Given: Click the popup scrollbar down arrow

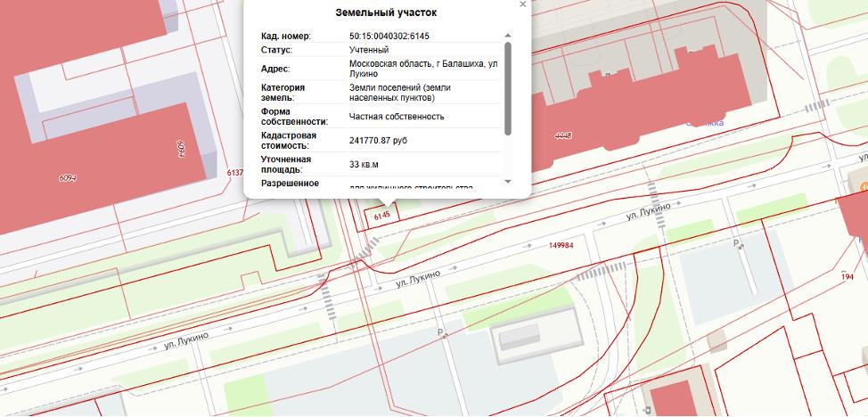Looking at the screenshot, I should (x=508, y=182).
